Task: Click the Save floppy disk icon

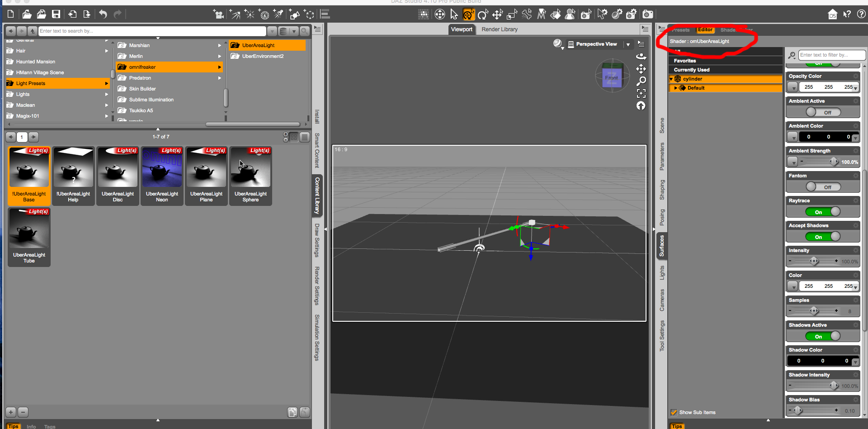Action: tap(56, 14)
